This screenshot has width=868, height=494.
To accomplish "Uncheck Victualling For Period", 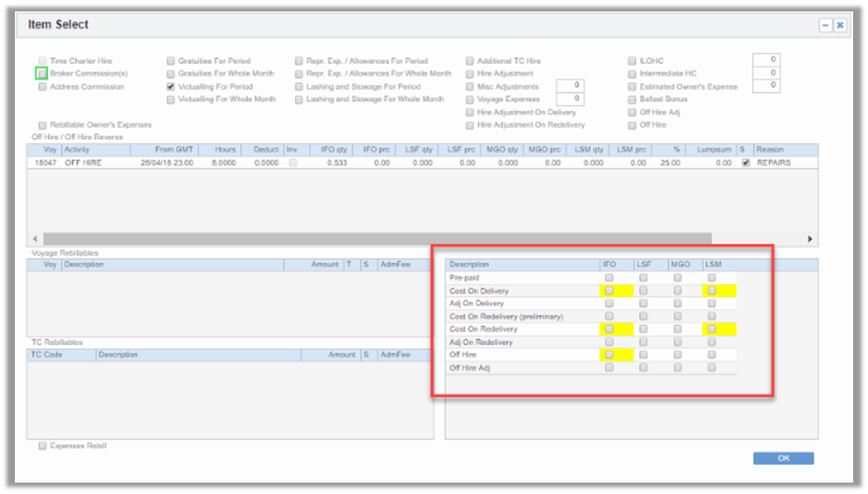I will pyautogui.click(x=171, y=87).
